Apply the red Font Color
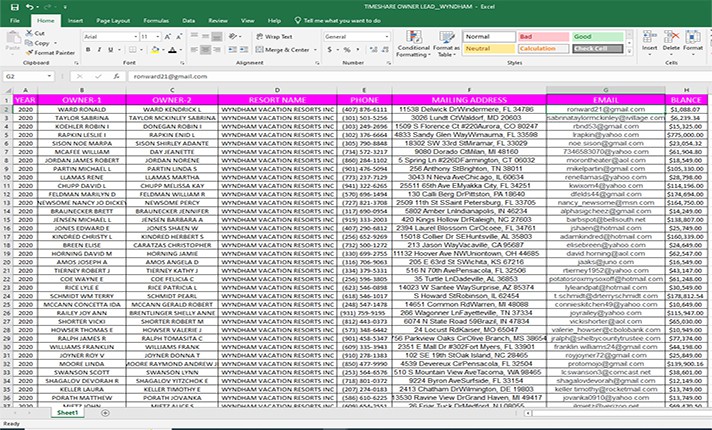Image resolution: width=712 pixels, height=430 pixels. click(x=172, y=49)
